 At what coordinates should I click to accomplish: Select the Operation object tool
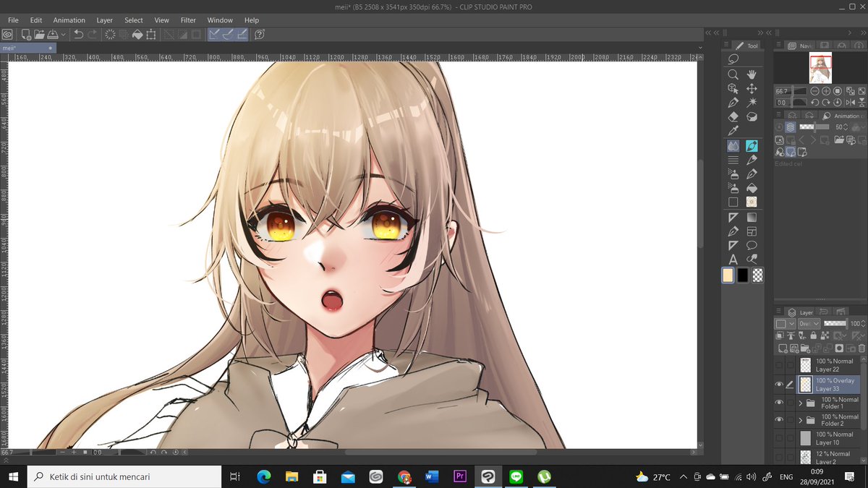click(x=733, y=89)
